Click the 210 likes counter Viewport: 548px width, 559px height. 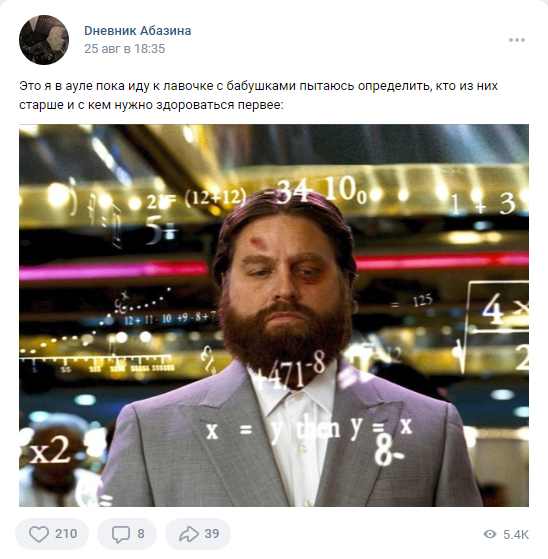[x=66, y=534]
